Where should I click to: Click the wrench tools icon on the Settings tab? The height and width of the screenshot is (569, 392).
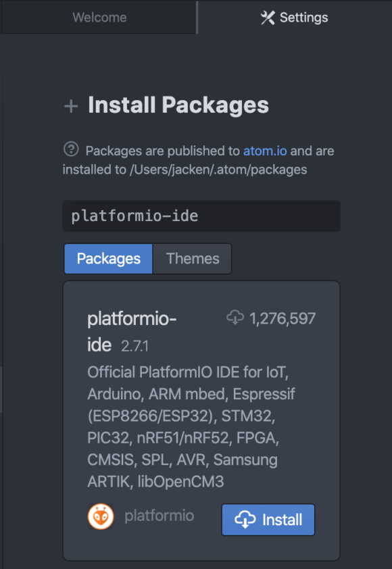click(268, 18)
